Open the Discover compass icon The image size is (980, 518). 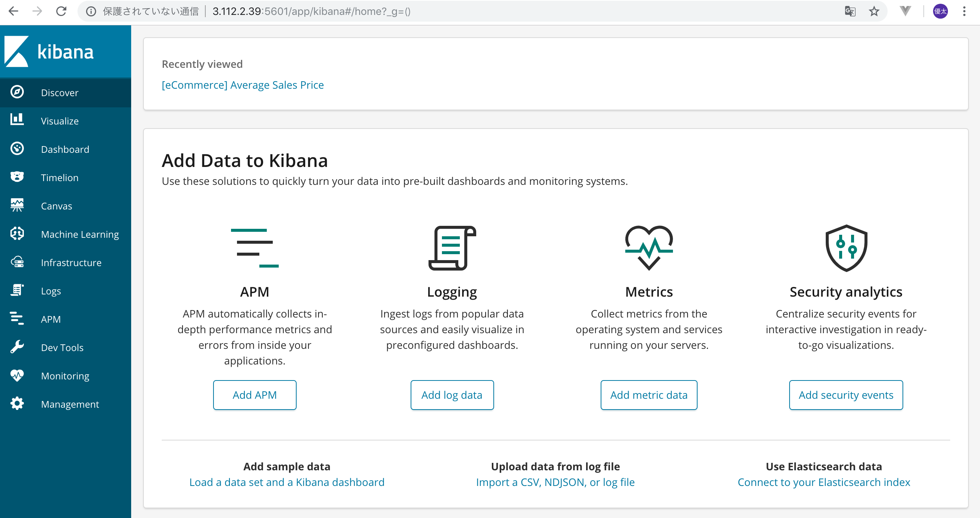click(x=17, y=92)
